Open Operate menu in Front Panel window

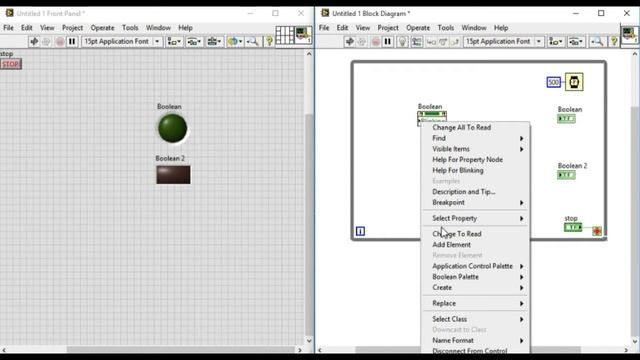102,28
